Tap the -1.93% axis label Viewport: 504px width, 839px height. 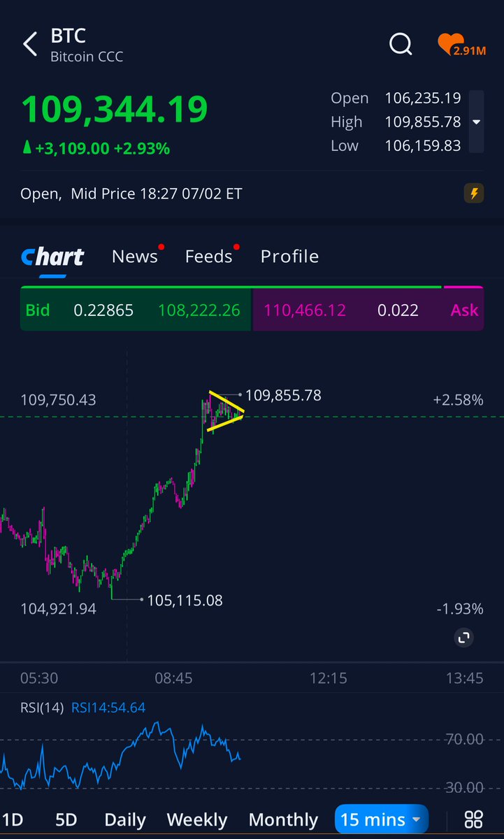point(459,609)
